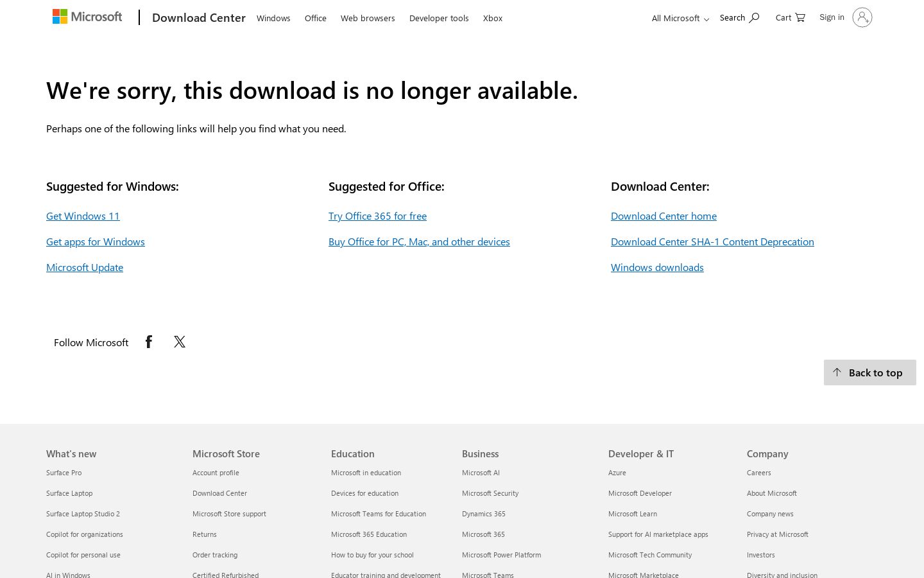Visit the Download Center home link
Viewport: 924px width, 578px height.
pyautogui.click(x=663, y=216)
